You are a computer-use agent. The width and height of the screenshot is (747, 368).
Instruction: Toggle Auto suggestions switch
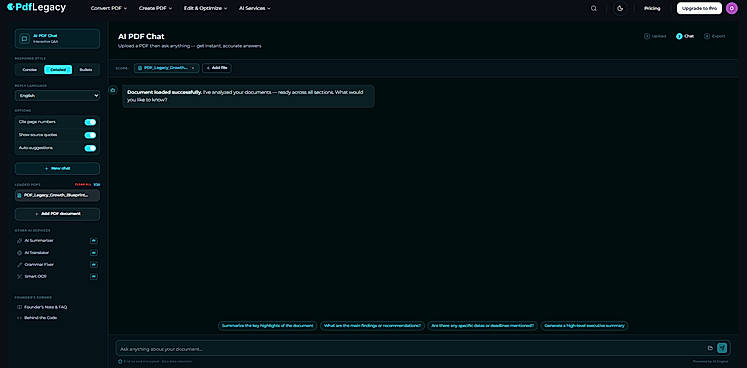[90, 148]
